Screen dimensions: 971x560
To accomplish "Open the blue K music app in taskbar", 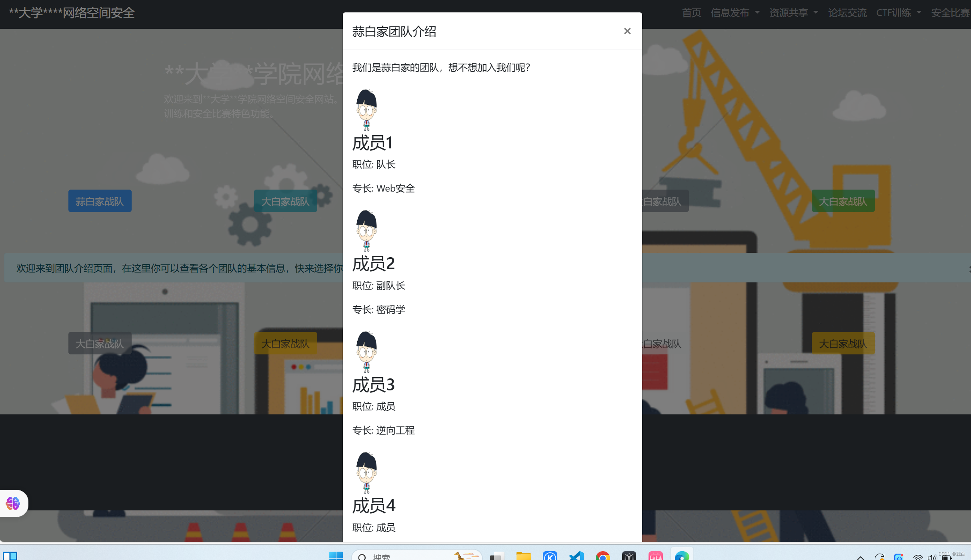I will [550, 556].
